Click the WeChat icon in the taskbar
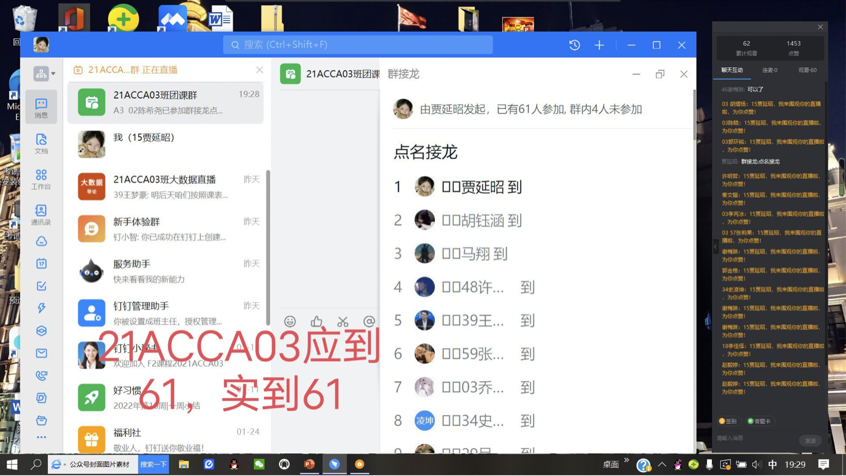This screenshot has width=846, height=476. point(259,465)
